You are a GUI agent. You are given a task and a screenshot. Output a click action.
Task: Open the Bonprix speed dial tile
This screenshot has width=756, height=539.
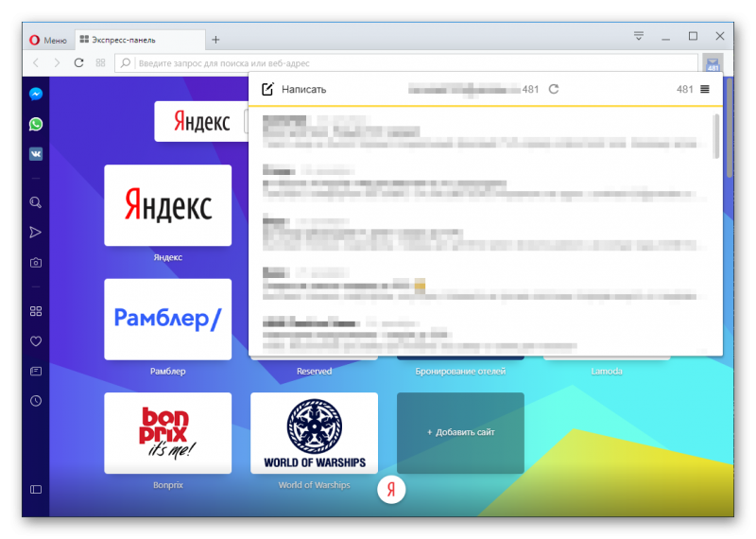coord(168,433)
